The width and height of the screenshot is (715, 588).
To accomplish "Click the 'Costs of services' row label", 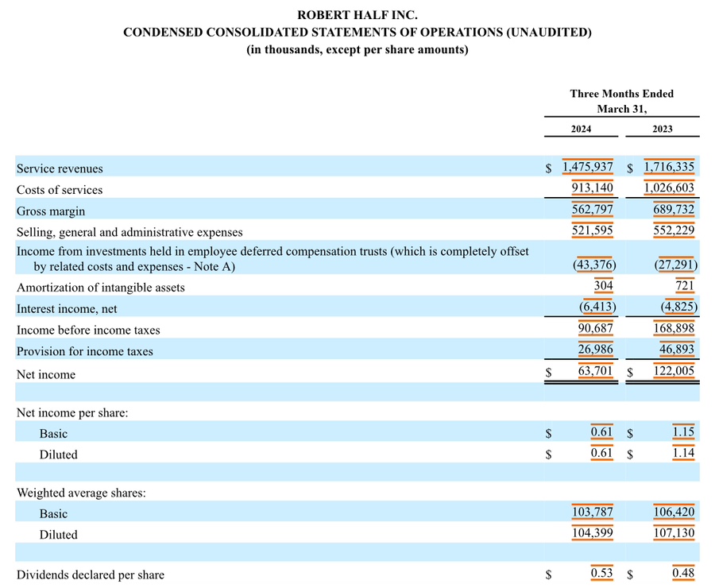I will click(x=60, y=190).
